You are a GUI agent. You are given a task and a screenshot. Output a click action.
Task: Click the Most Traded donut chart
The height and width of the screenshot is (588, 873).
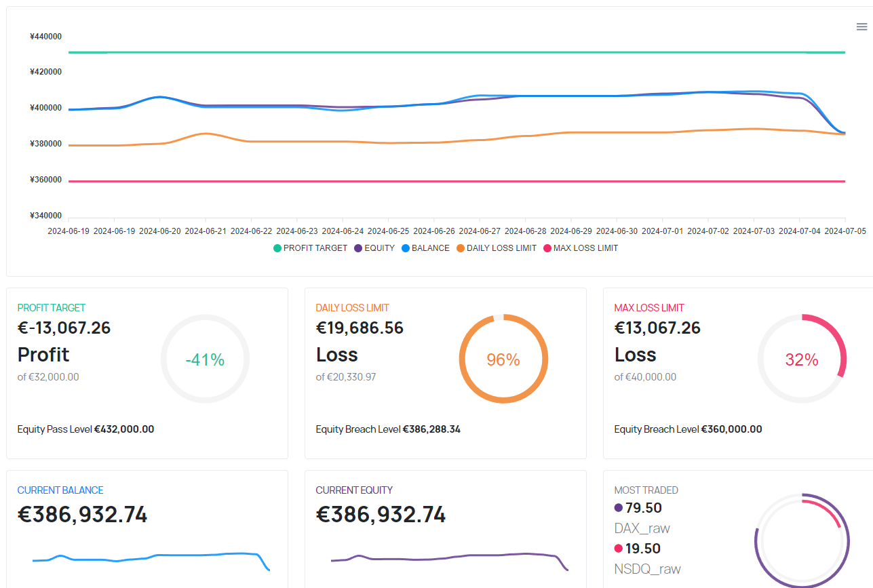(802, 541)
